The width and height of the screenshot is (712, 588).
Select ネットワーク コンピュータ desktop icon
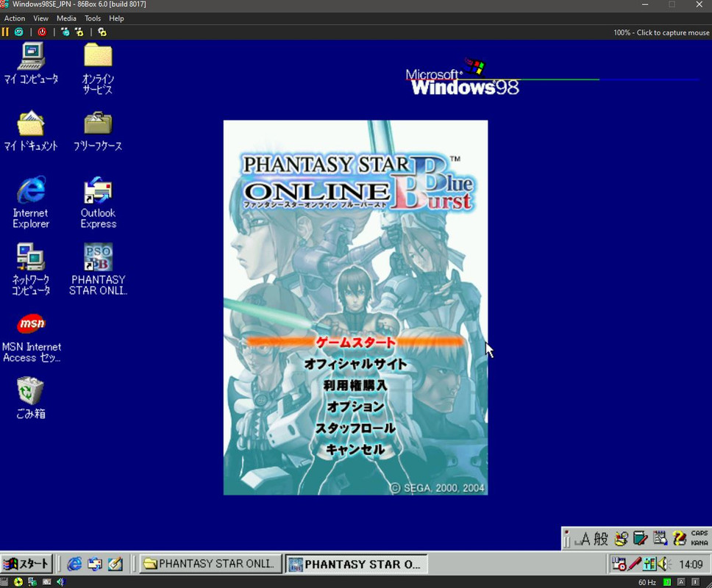pos(31,269)
